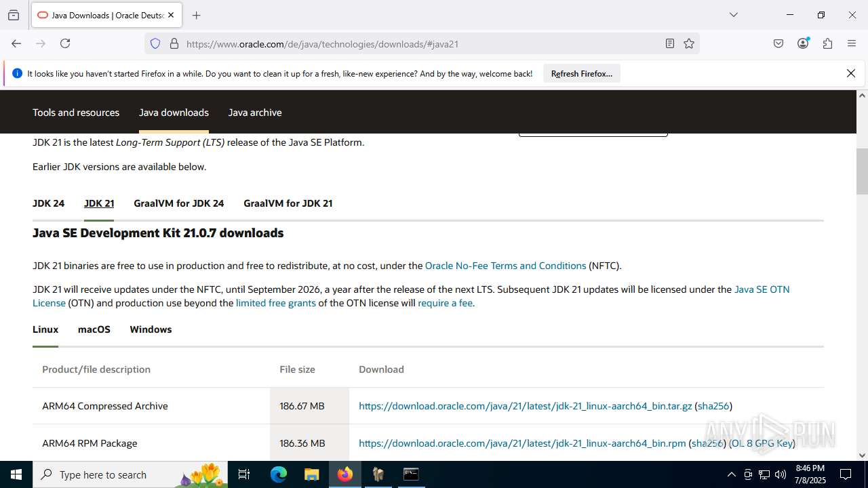Open the Firefox account icon
The height and width of the screenshot is (488, 868).
(803, 43)
